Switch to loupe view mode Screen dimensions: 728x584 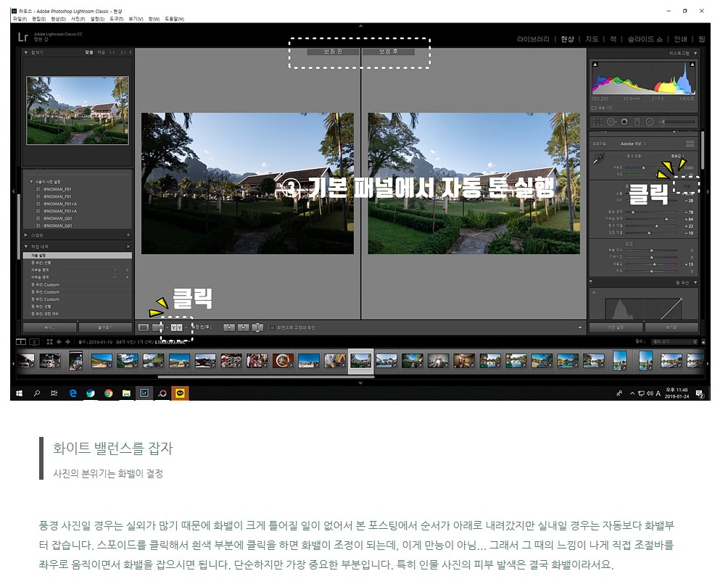[144, 328]
